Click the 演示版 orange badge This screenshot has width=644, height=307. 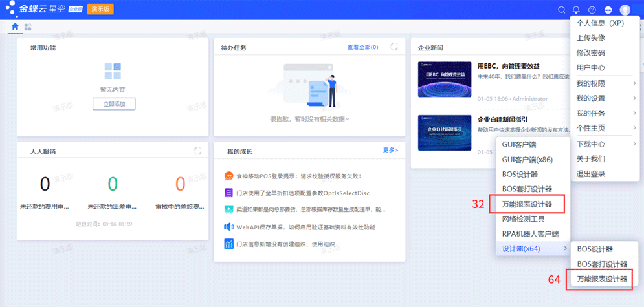point(100,9)
